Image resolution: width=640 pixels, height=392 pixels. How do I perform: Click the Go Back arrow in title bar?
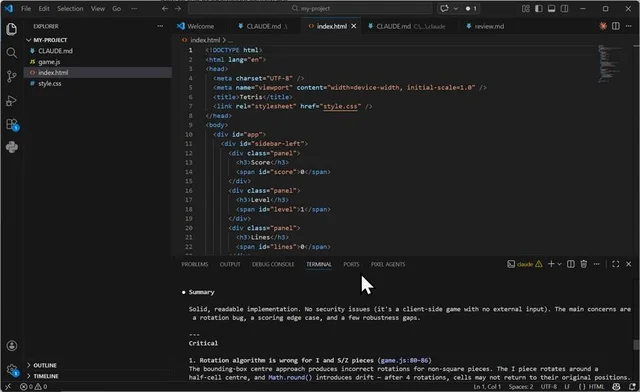(x=164, y=9)
